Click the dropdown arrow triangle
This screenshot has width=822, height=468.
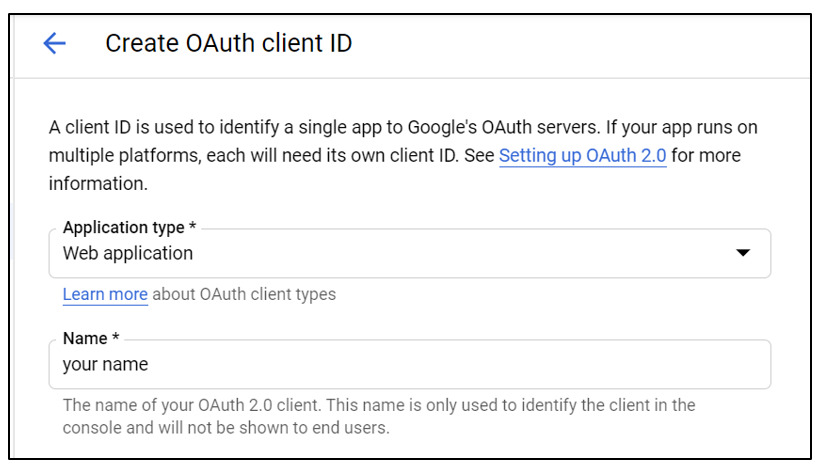click(743, 253)
